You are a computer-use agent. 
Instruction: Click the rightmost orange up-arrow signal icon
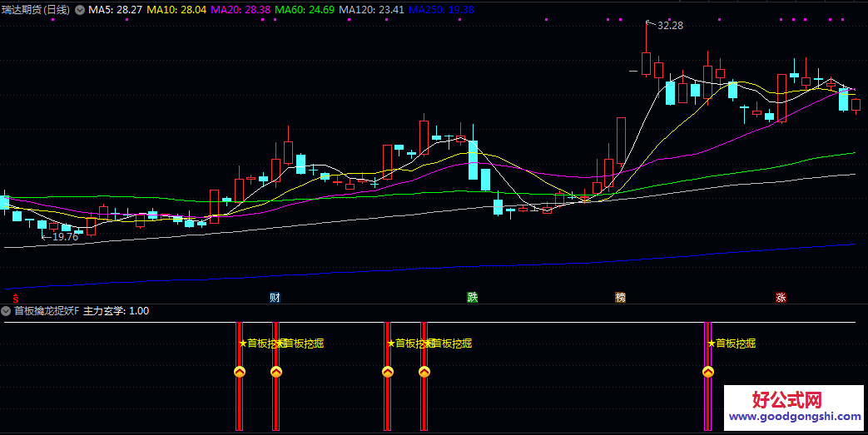(x=708, y=372)
